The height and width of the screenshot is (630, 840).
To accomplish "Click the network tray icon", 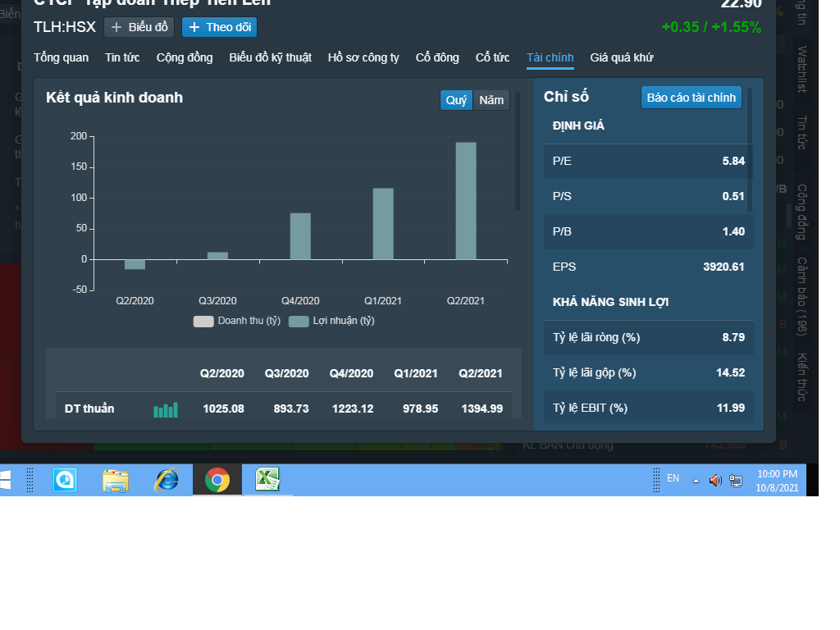I will point(736,481).
